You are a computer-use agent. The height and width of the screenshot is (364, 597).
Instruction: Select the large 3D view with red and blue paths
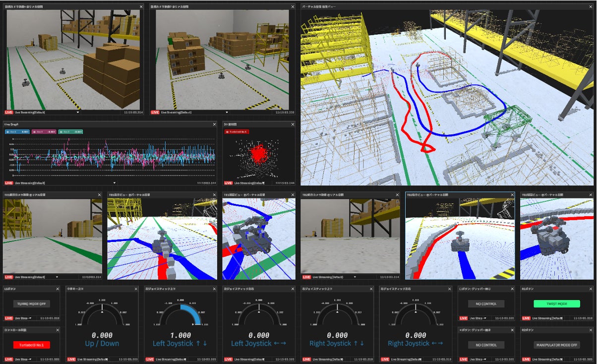(446, 99)
